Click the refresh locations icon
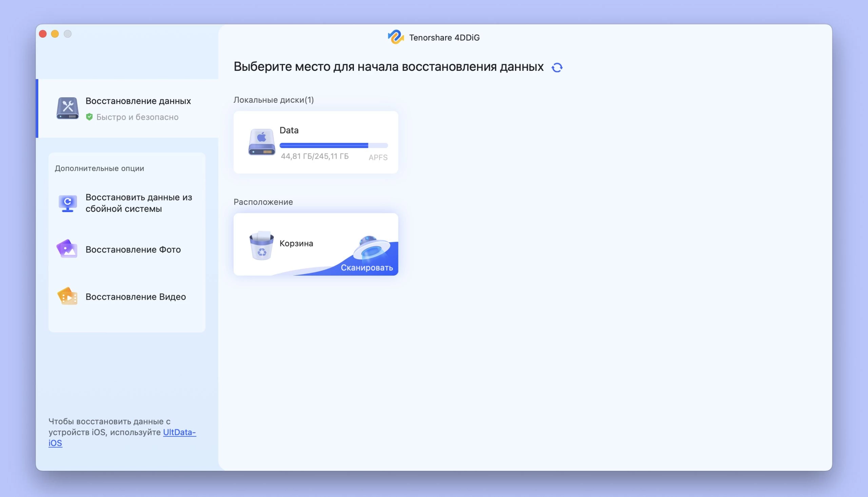Viewport: 868px width, 497px height. click(x=557, y=67)
